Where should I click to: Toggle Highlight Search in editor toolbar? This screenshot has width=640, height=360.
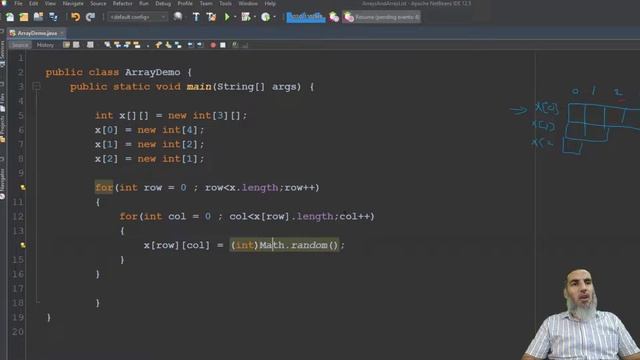click(137, 45)
